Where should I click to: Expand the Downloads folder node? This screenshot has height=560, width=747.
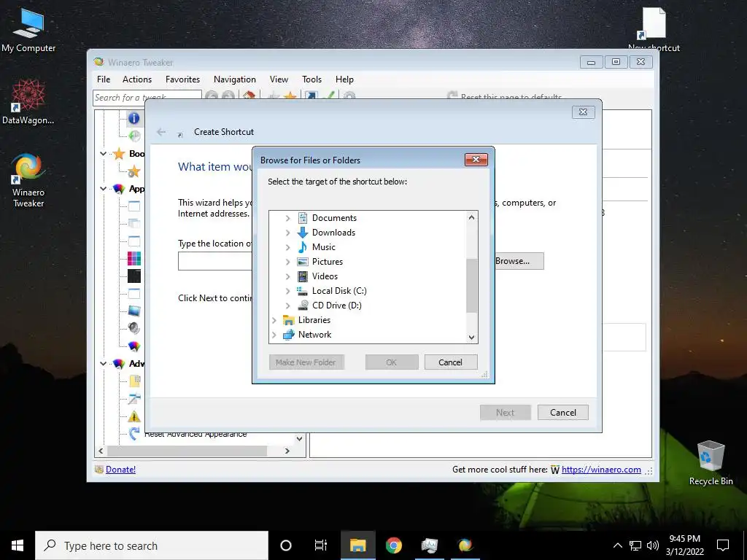[x=287, y=233]
